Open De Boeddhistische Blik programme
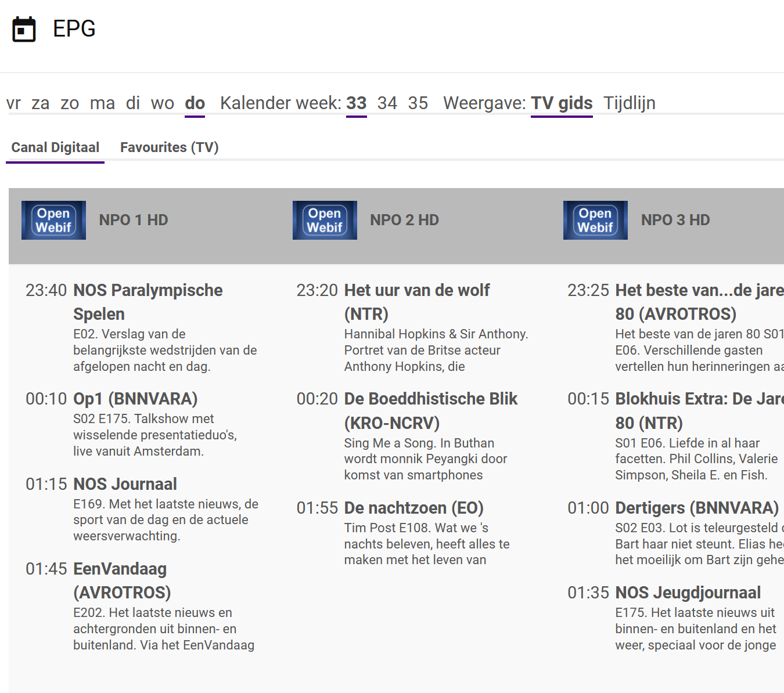Screen dimensions: 784x693 tap(431, 411)
